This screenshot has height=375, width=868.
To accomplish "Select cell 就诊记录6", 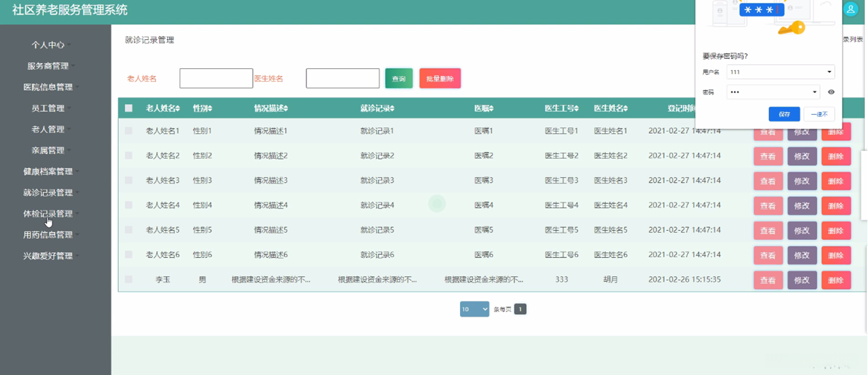I will click(x=377, y=254).
